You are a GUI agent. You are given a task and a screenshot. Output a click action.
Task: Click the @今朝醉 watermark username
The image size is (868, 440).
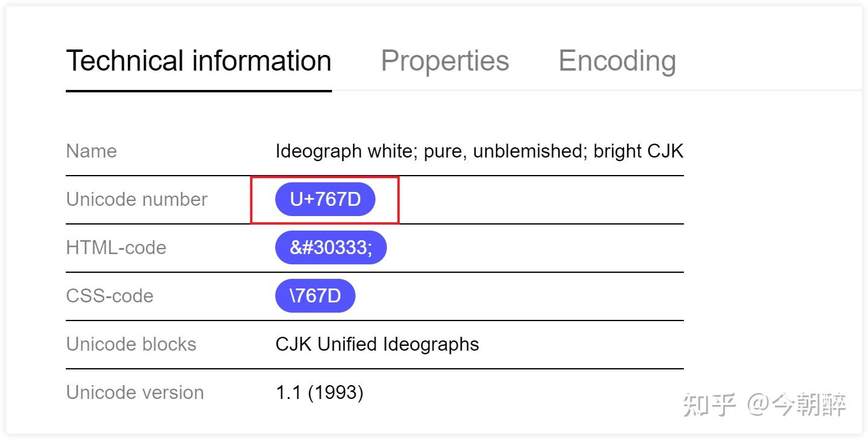tap(797, 405)
